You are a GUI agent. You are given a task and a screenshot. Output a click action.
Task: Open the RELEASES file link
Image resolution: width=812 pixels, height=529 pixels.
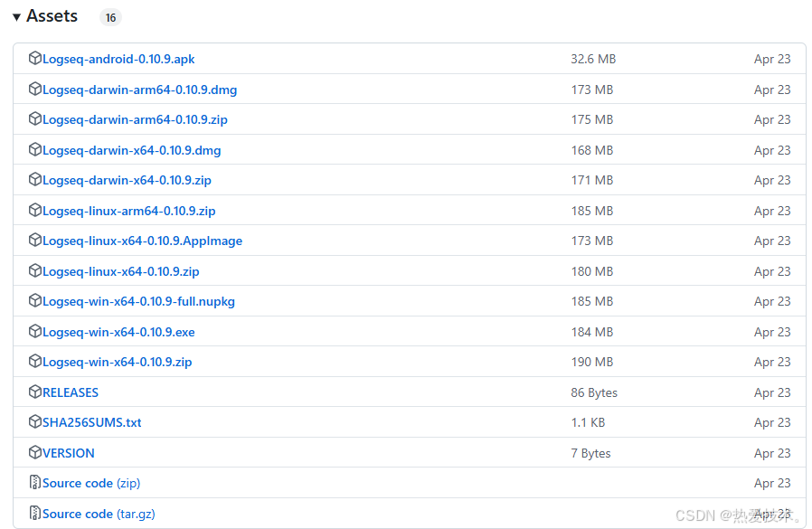[71, 392]
